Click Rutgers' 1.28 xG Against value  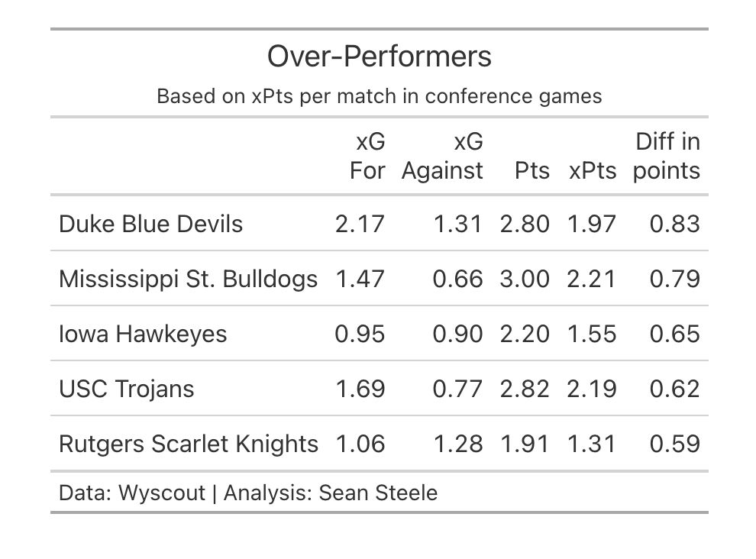(458, 444)
